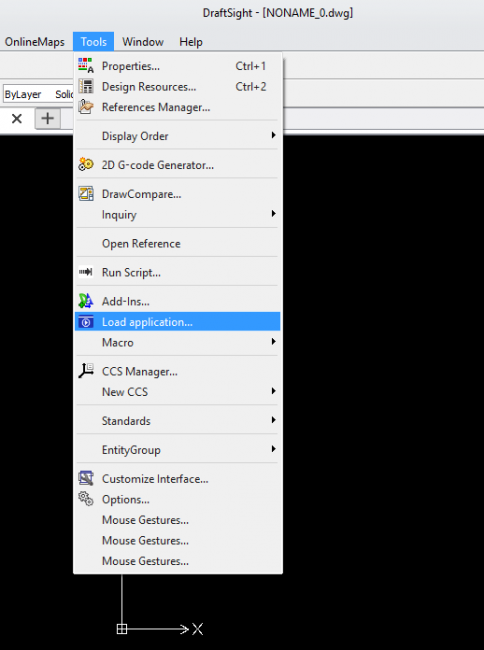
Task: Choose Design Resources... entry text
Action: [149, 87]
